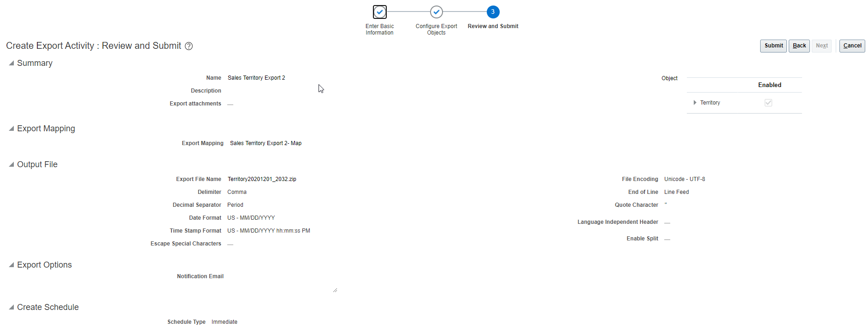Click Schedule Type value 'Immediate'
The width and height of the screenshot is (868, 333).
(224, 322)
